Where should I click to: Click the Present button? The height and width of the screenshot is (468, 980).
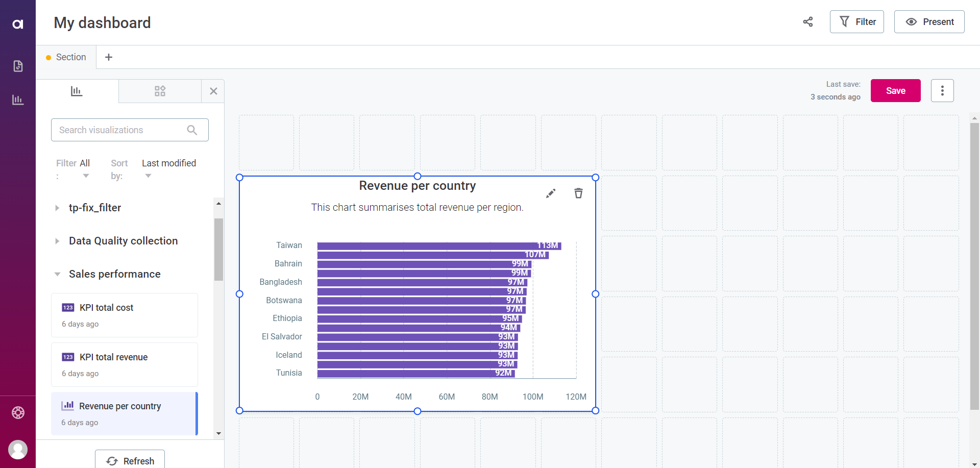point(929,21)
